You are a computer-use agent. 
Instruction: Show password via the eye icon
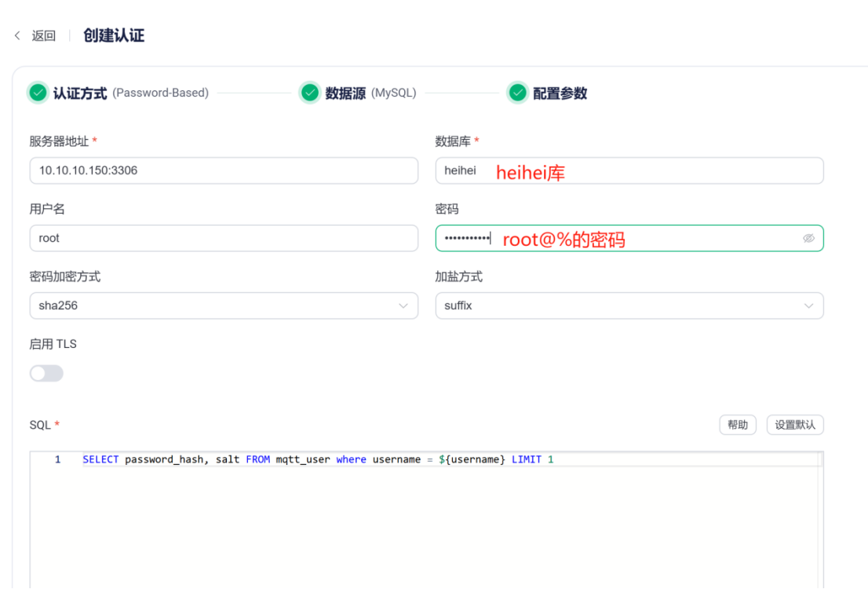pyautogui.click(x=808, y=238)
